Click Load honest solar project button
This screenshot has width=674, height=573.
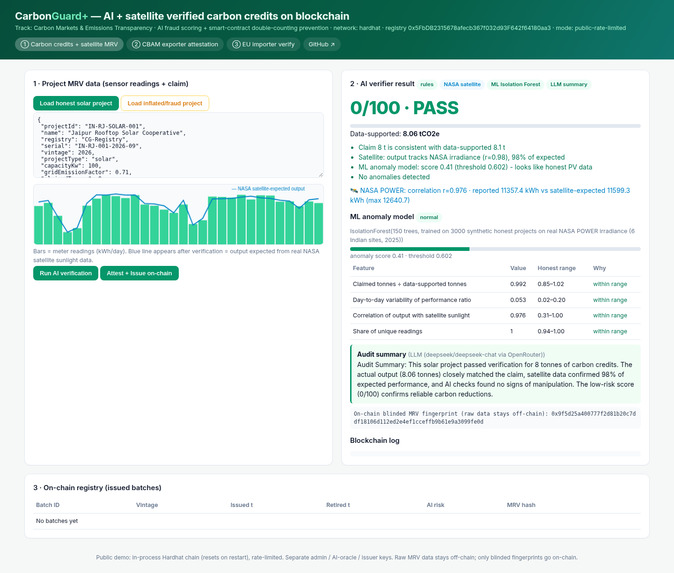[76, 103]
